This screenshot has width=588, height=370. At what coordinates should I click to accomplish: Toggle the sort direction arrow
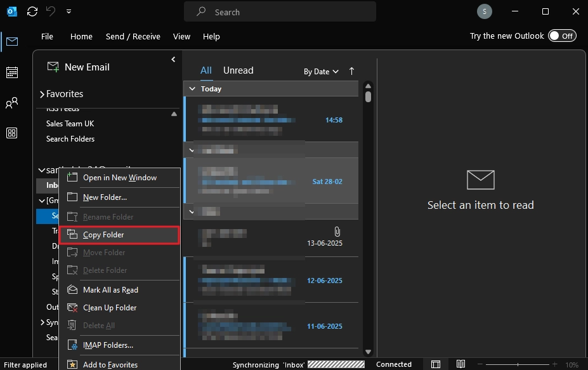click(351, 71)
